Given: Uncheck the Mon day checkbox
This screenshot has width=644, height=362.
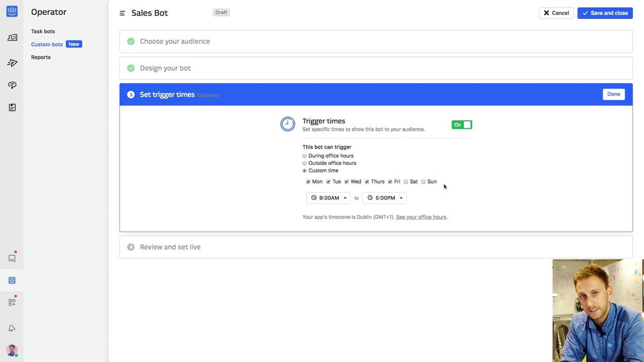Looking at the screenshot, I should tap(308, 182).
